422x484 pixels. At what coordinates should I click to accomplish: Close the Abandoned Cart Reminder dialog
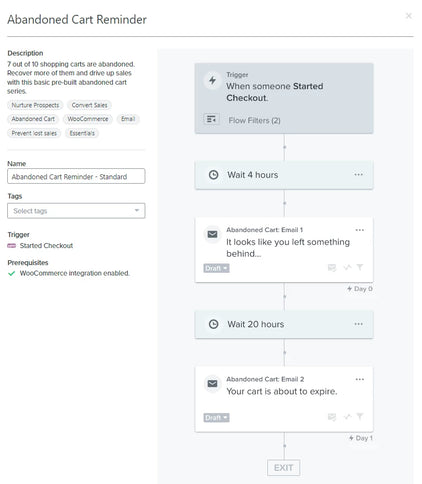[x=409, y=16]
